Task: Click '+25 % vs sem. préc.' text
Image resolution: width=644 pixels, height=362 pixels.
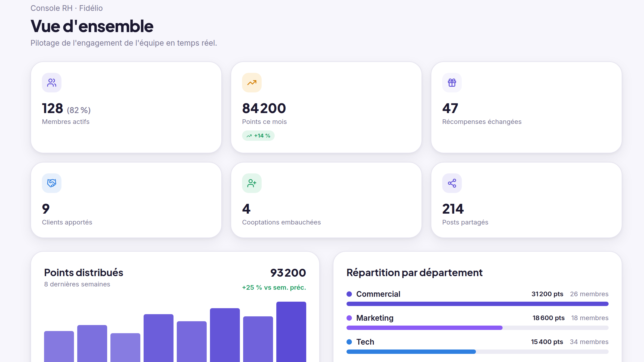Action: pyautogui.click(x=274, y=288)
